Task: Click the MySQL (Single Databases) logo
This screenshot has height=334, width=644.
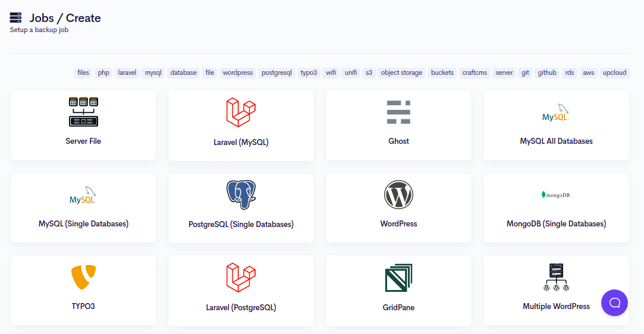Action: coord(83,195)
